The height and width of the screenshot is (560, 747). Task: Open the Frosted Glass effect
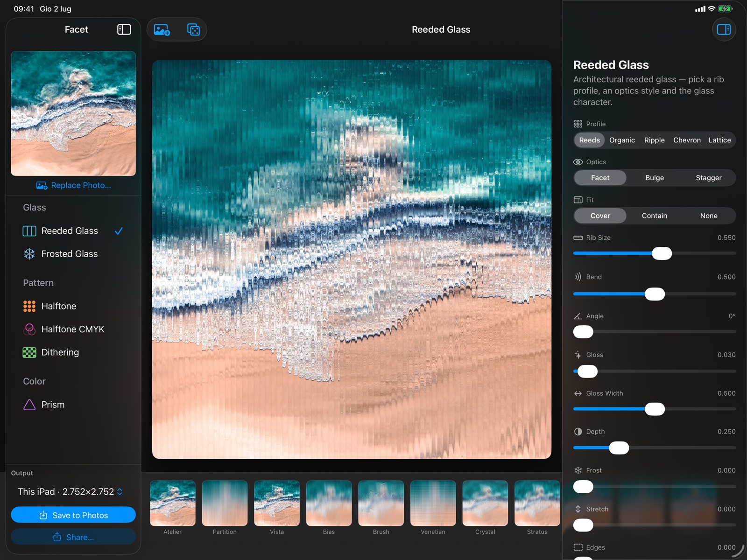[x=73, y=254]
